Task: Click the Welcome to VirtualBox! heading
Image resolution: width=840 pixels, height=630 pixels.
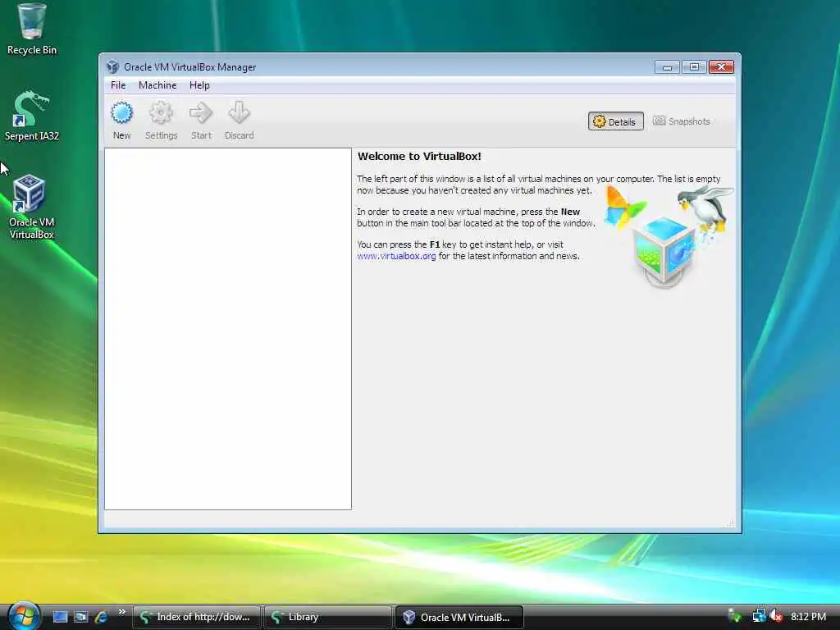Action: 419,157
